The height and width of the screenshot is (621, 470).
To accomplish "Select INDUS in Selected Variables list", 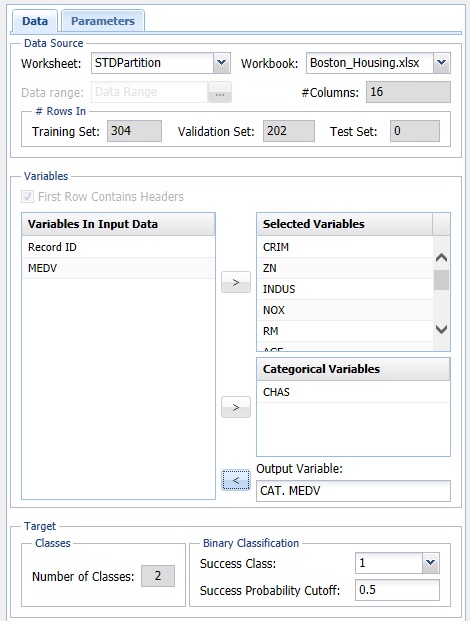I will click(x=345, y=289).
